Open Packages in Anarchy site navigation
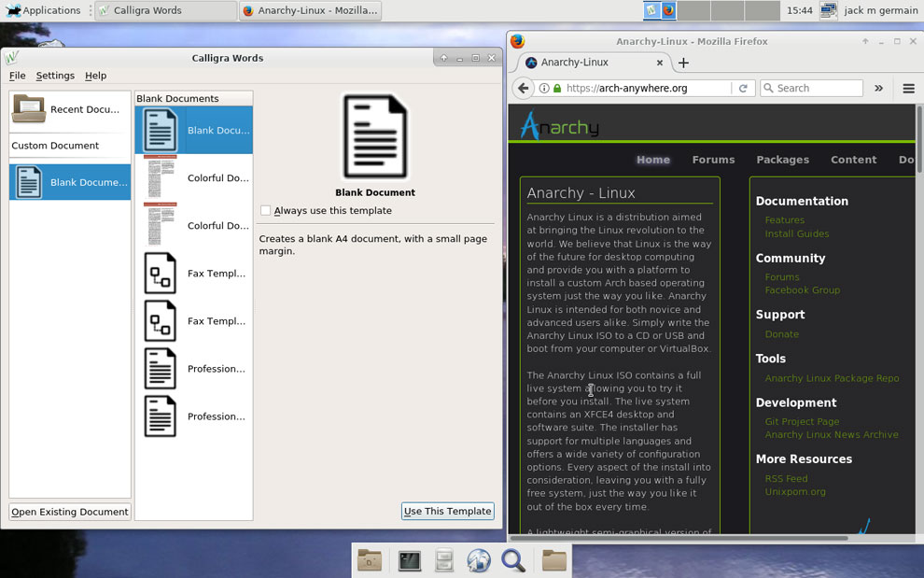 [782, 160]
